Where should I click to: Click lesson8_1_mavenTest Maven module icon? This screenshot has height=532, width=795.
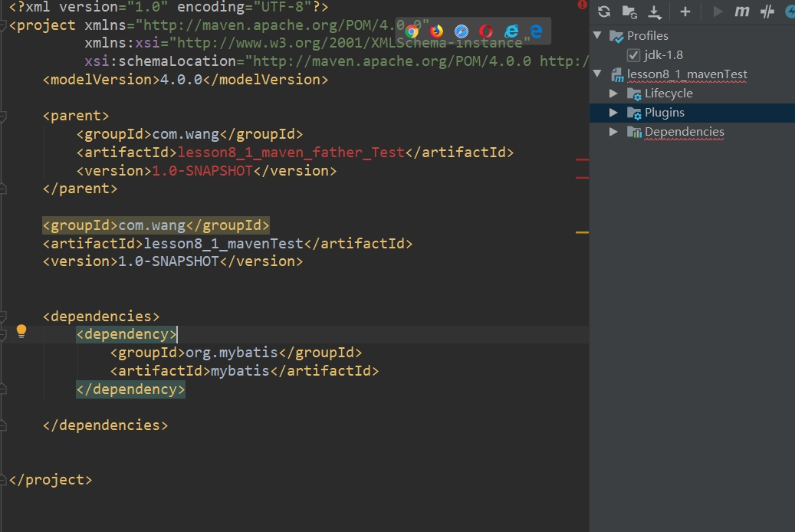tap(617, 75)
